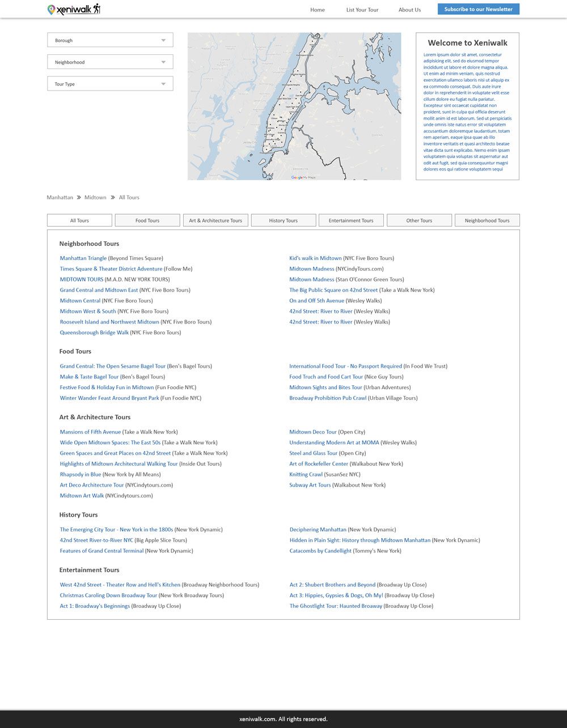Click Subscribe to our Newsletter button
Screen dimensions: 567x728
(479, 9)
